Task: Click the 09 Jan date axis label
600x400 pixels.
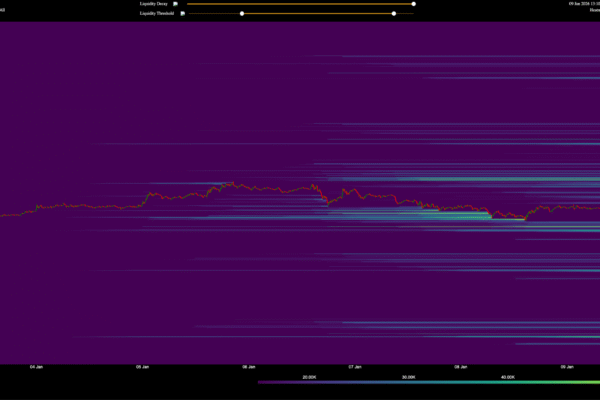Action: coord(568,367)
